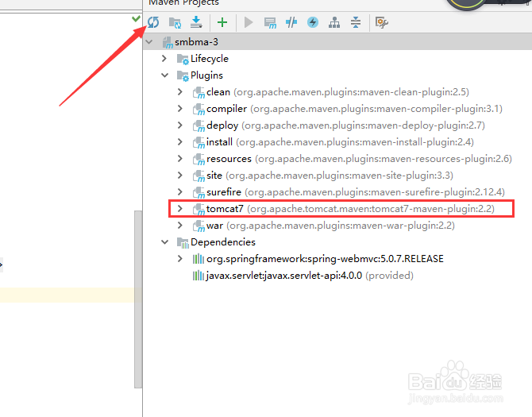Expand the Lifecycle node

coord(164,58)
